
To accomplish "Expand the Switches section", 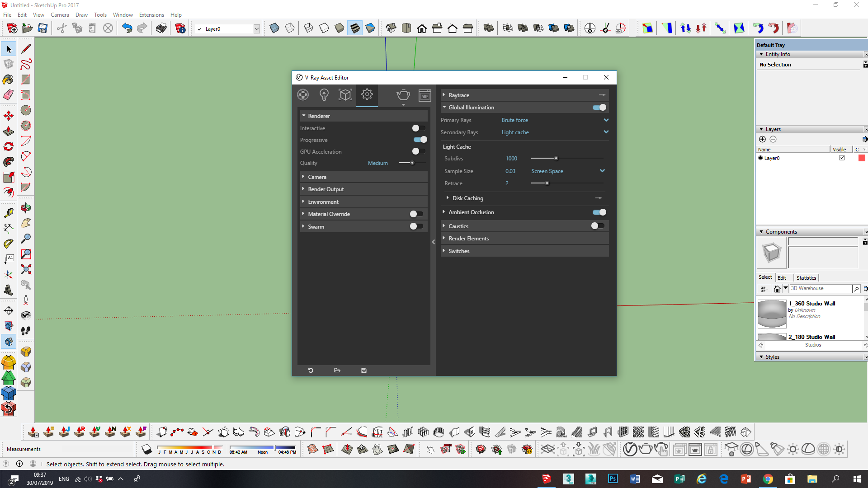I will tap(459, 251).
